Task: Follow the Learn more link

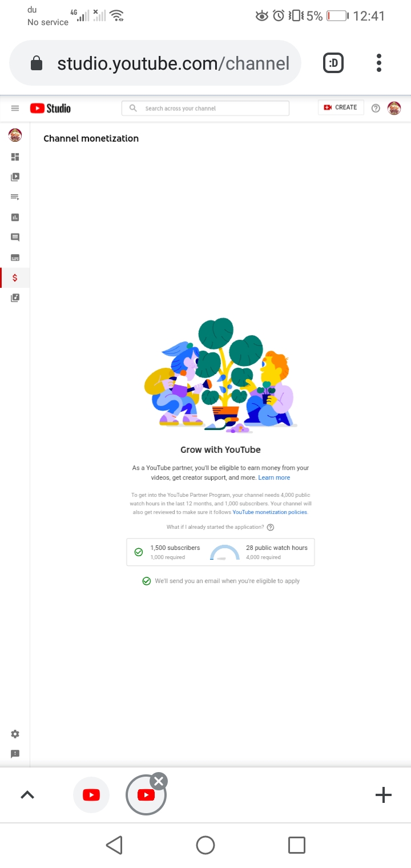Action: click(x=274, y=477)
